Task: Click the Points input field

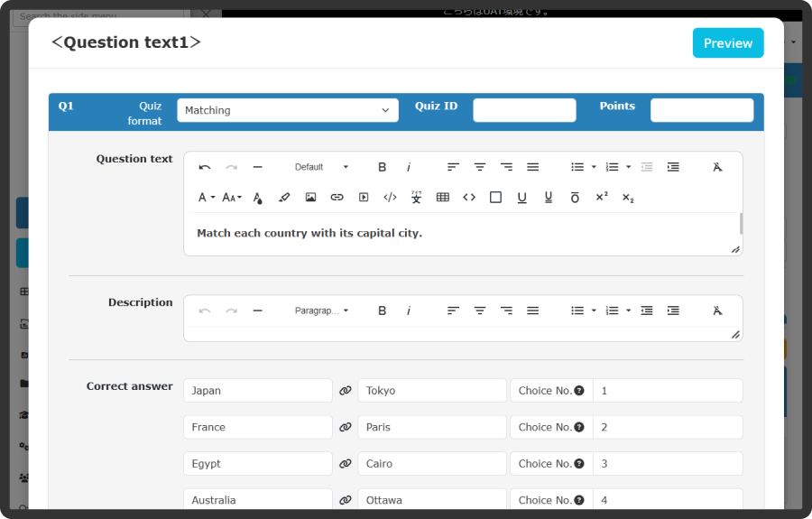Action: coord(702,110)
